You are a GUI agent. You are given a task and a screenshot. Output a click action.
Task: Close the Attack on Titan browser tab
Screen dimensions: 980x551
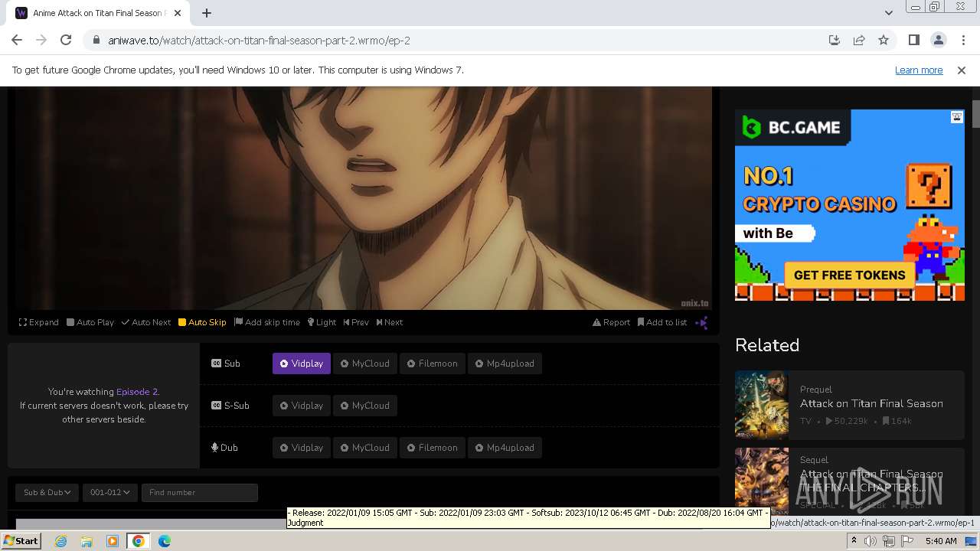coord(178,13)
